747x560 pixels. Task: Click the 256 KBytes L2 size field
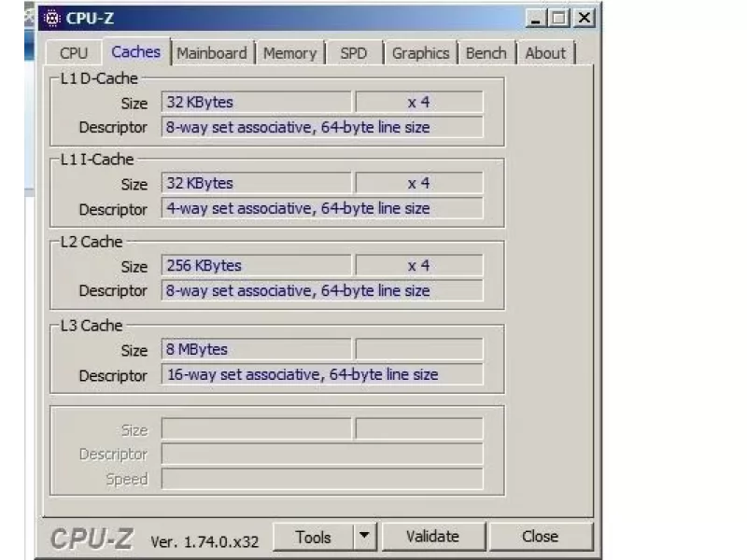(x=256, y=265)
